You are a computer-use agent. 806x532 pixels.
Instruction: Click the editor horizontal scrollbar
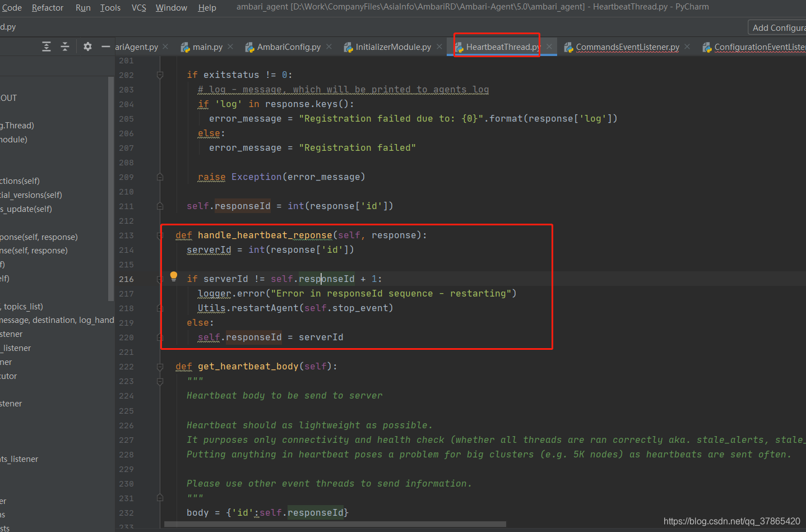tap(335, 525)
